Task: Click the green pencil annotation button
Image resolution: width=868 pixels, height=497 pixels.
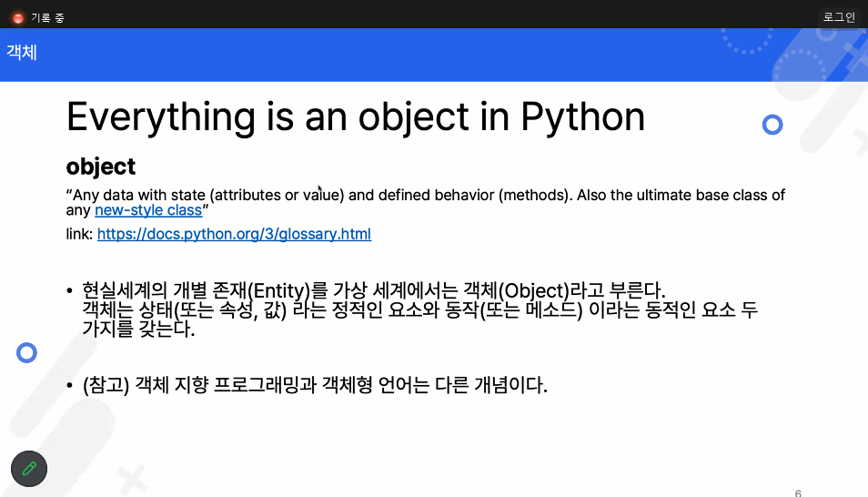Action: 29,469
